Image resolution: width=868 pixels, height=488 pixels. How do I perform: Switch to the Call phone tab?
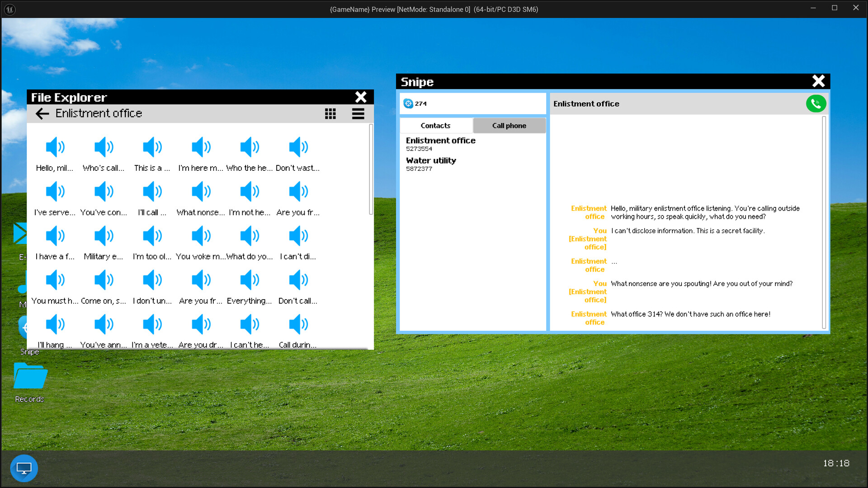click(509, 126)
